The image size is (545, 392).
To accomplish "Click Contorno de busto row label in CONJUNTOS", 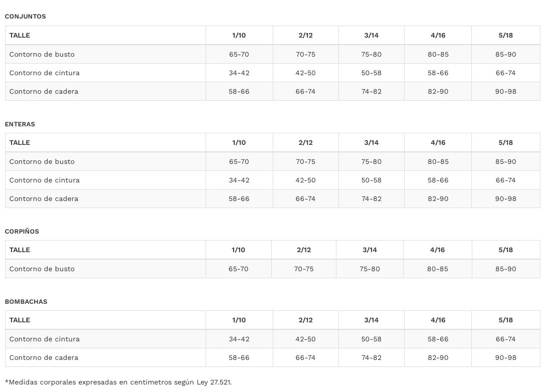I will (42, 54).
